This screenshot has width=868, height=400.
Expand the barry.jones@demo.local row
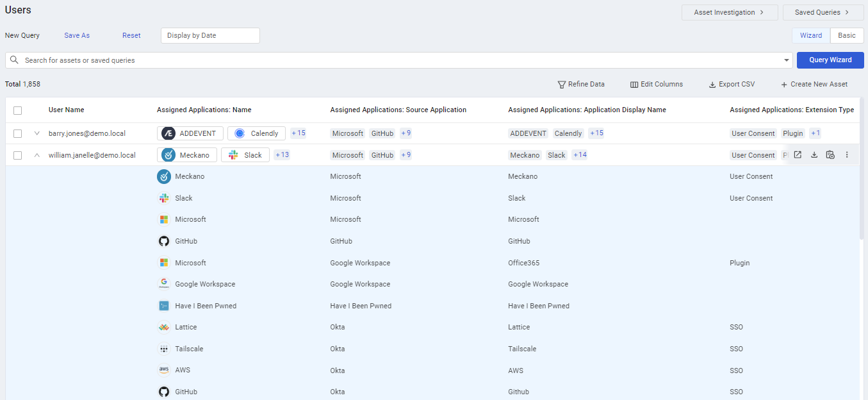37,133
